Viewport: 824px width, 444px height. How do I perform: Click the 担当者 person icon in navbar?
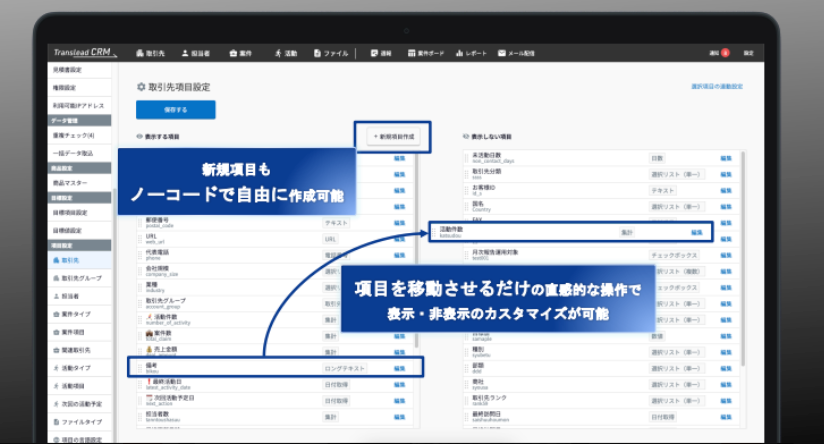(185, 53)
